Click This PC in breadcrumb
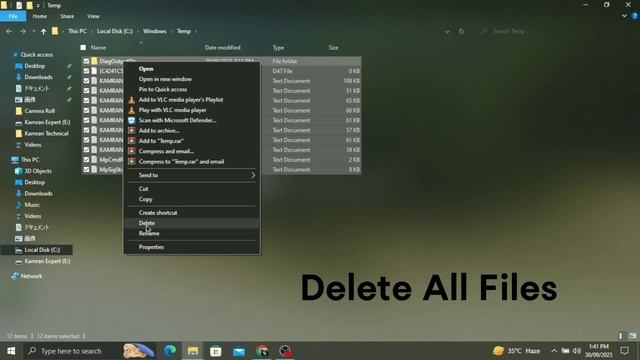This screenshot has height=360, width=640. (x=77, y=31)
